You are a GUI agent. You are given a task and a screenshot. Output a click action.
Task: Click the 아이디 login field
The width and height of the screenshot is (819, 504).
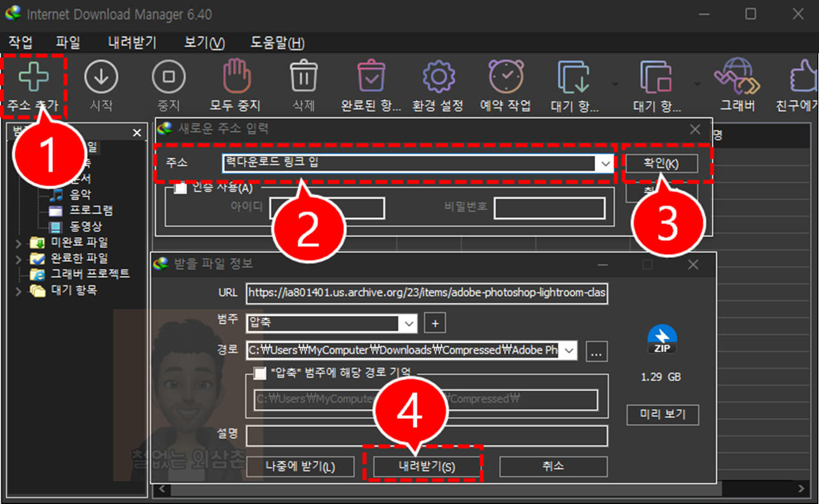click(327, 208)
